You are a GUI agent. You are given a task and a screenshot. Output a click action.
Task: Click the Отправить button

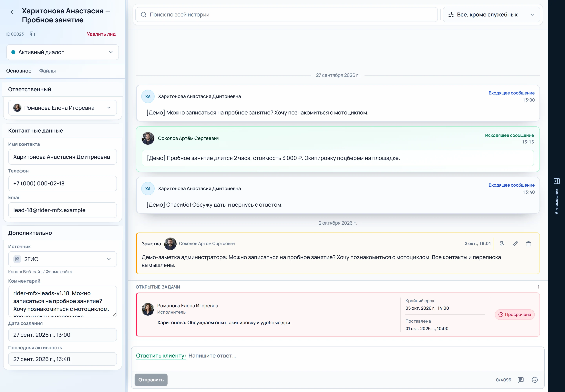coord(151,380)
